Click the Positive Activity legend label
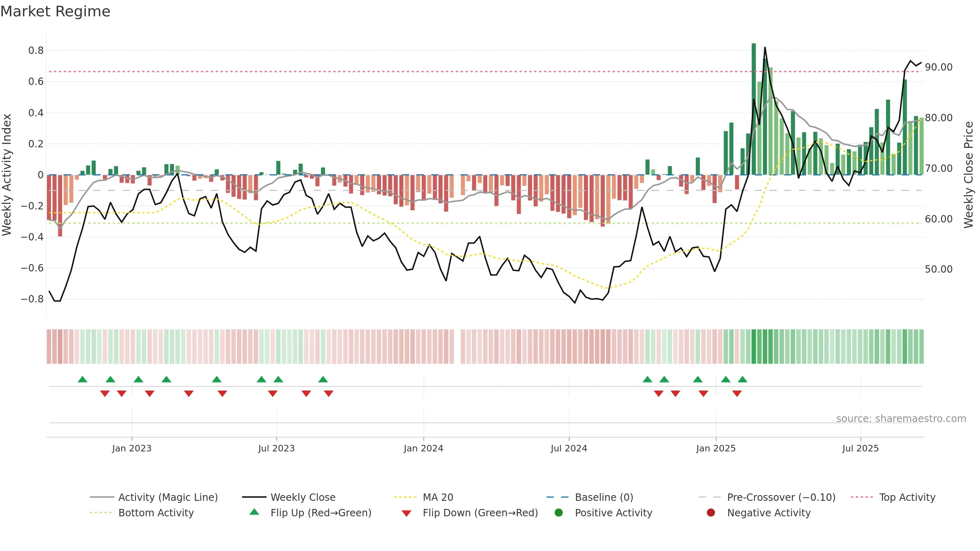 point(614,513)
